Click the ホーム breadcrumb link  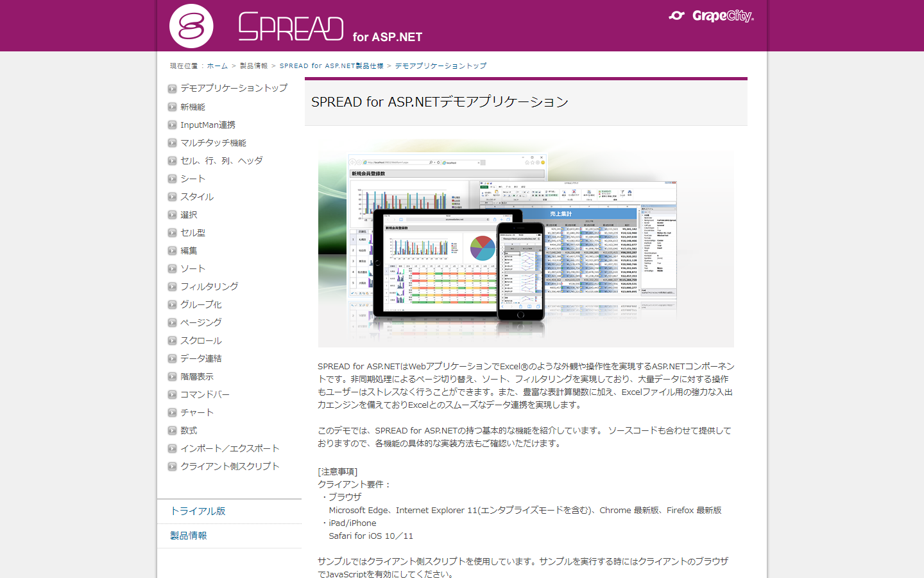click(217, 66)
